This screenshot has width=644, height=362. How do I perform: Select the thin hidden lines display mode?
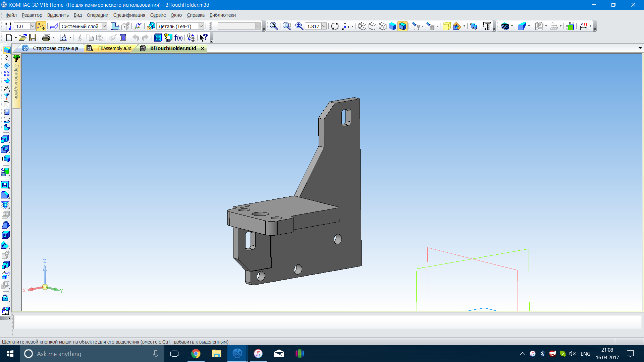coord(382,26)
